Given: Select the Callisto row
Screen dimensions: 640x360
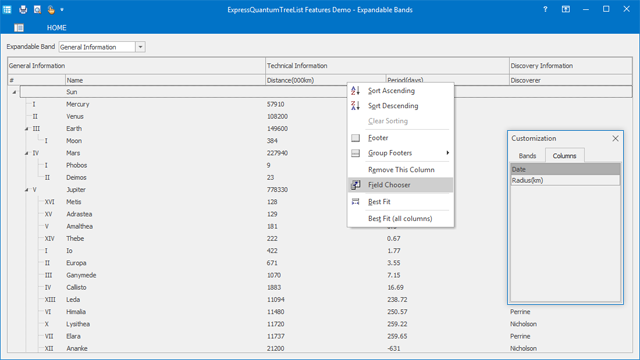Looking at the screenshot, I should 320,288.
